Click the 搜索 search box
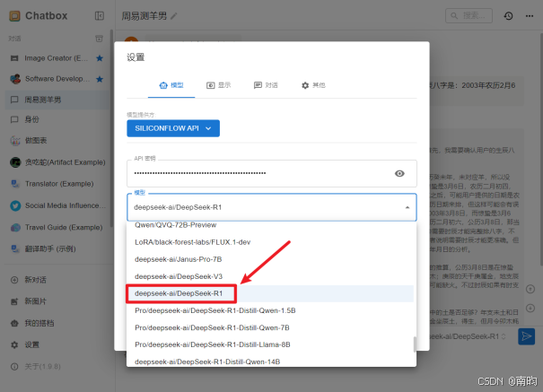The height and width of the screenshot is (392, 543). click(469, 16)
